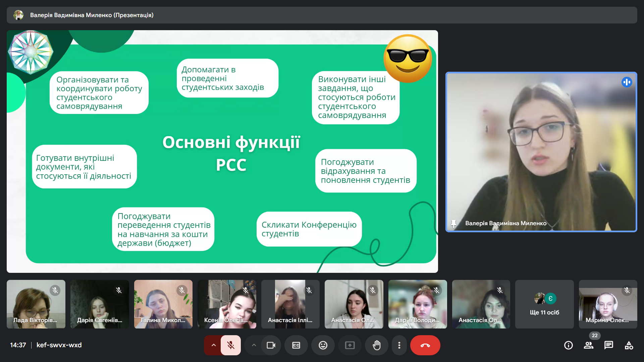Viewport: 644px width, 362px height.
Task: Show the participants people panel
Action: [589, 345]
